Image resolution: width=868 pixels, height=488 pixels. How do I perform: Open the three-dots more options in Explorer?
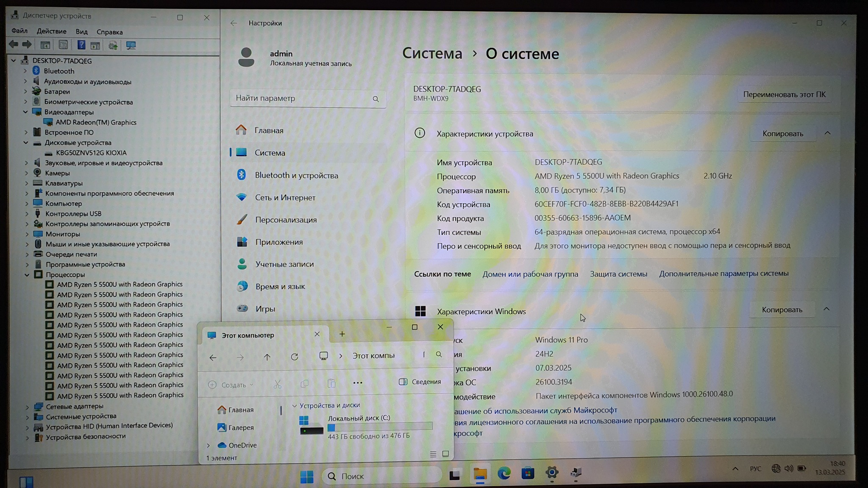coord(358,383)
